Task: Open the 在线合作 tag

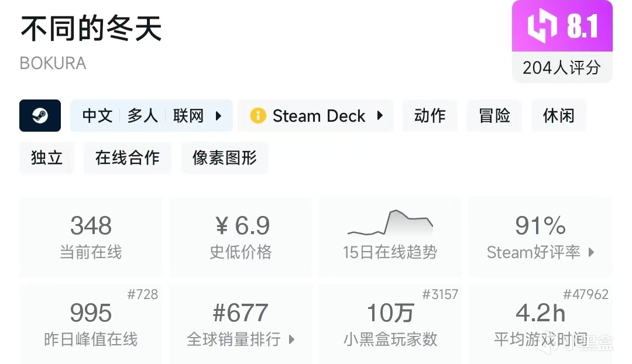Action: (x=128, y=157)
